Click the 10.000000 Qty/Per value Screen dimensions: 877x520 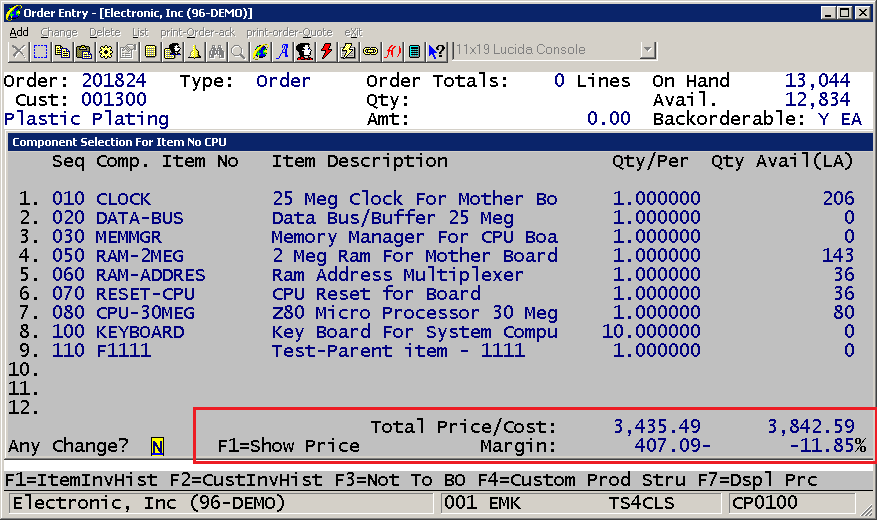pos(651,332)
